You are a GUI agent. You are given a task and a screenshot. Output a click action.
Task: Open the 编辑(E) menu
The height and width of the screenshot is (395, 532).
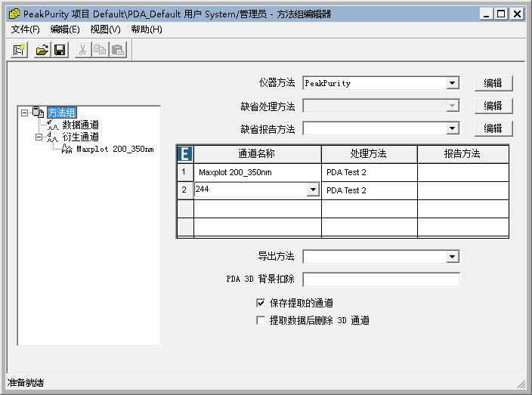(x=65, y=29)
